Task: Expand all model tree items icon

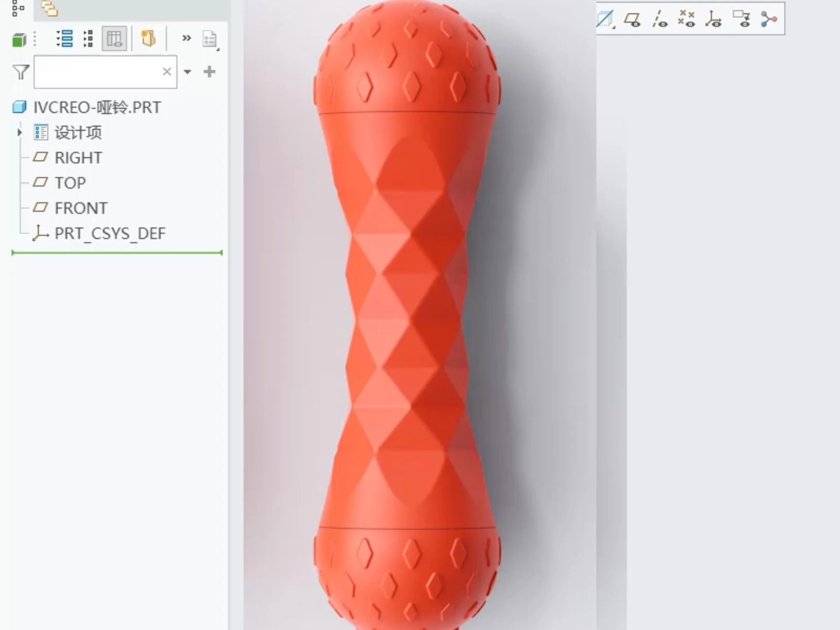Action: pos(65,38)
